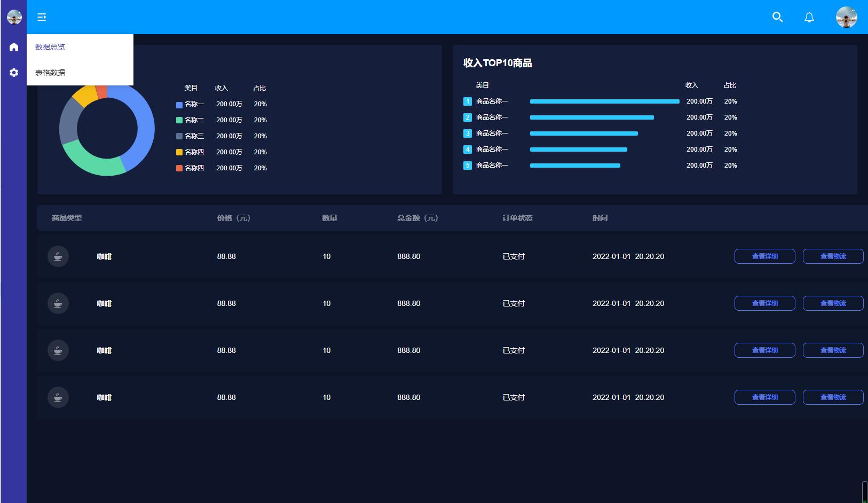868x503 pixels.
Task: Open the home icon in sidebar
Action: [x=14, y=47]
